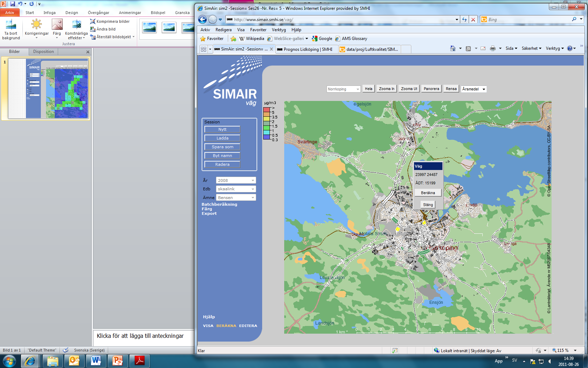Switch to Infoga ribbon tab

(49, 13)
